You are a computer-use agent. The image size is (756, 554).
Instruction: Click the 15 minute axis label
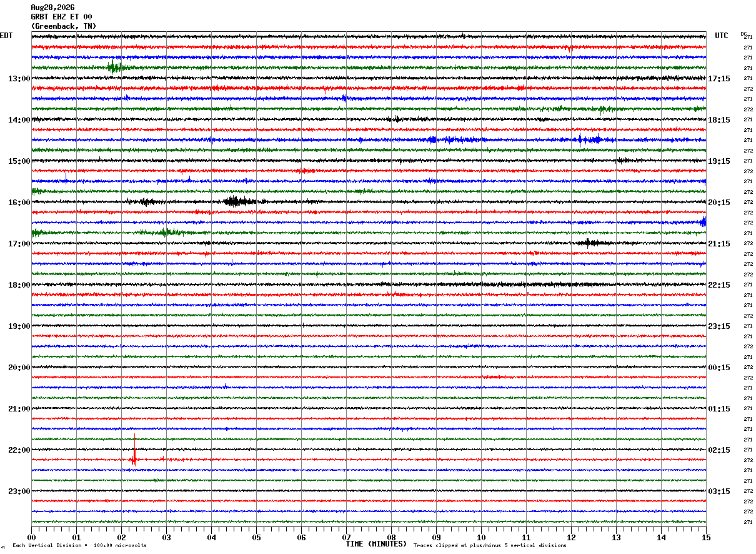tap(706, 537)
